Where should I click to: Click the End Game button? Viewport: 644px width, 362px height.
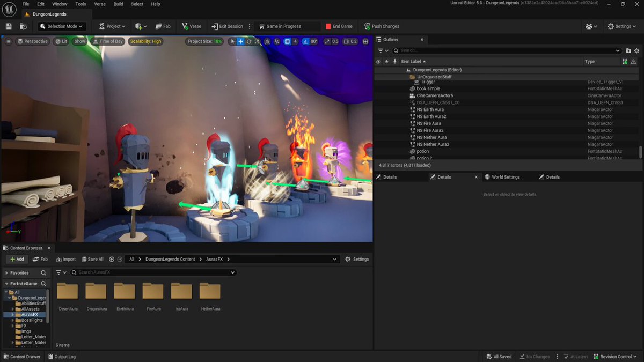coord(339,26)
